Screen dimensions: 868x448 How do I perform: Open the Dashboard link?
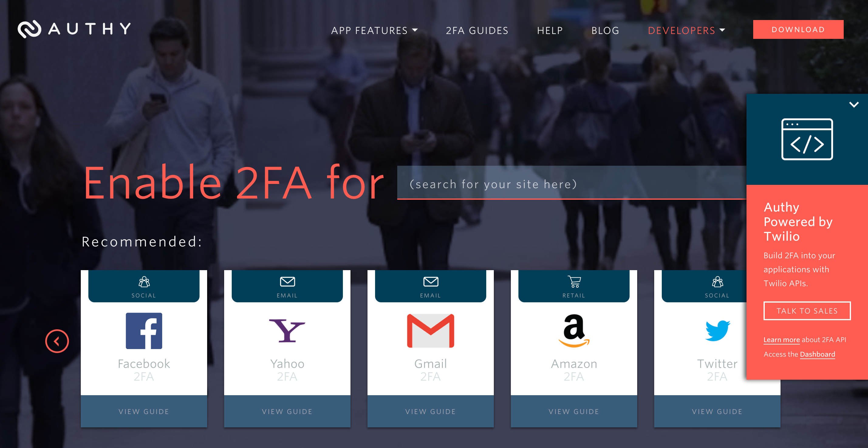click(817, 354)
